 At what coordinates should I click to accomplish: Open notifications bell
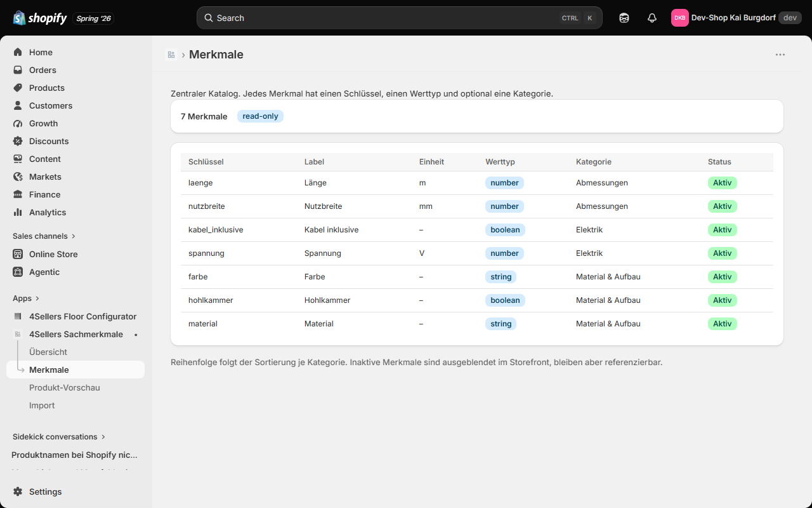[652, 18]
